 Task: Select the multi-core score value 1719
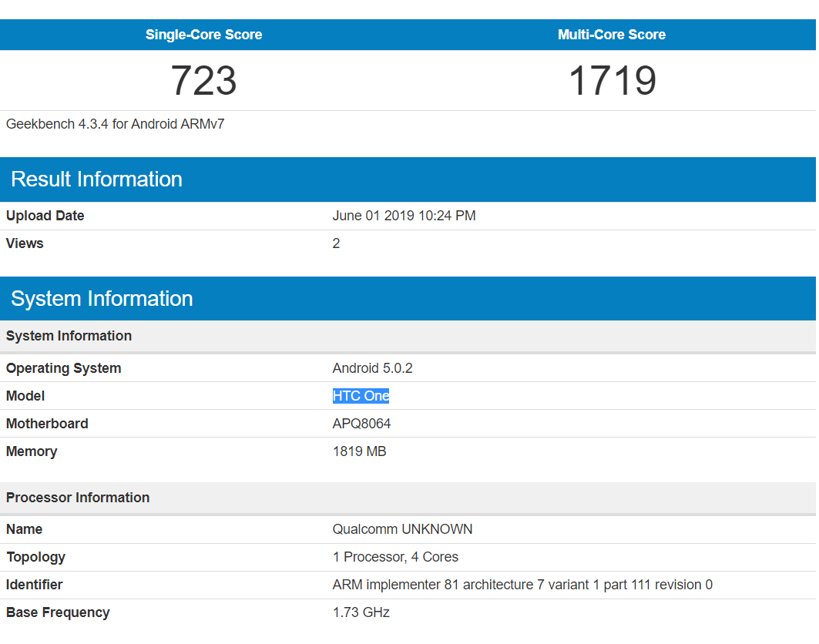click(x=612, y=80)
